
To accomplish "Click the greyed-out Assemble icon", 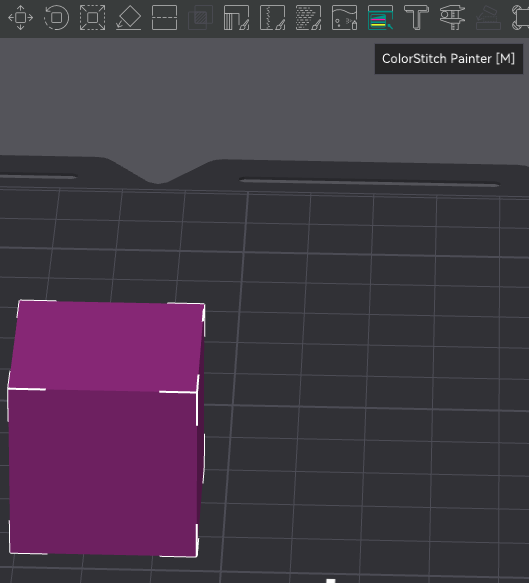I will coord(488,17).
